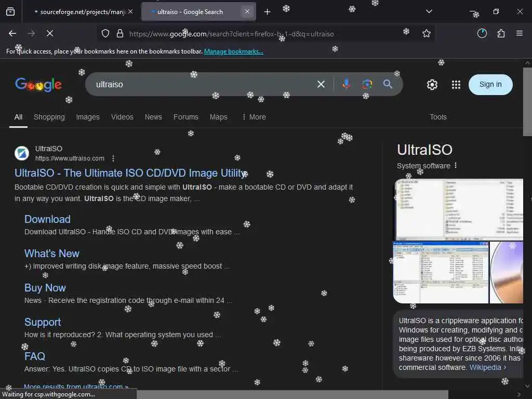532x399 pixels.
Task: Go back to previous page
Action: [x=12, y=33]
